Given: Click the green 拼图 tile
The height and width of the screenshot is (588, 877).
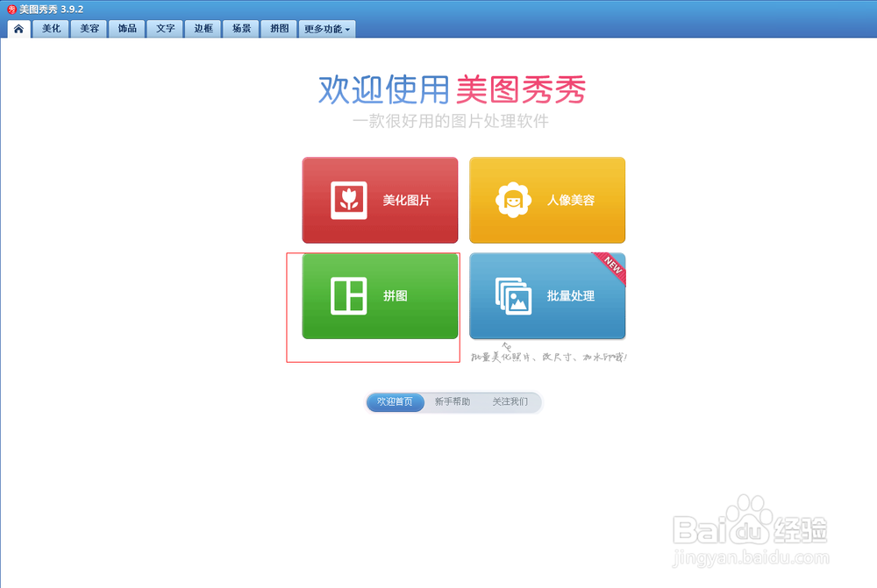Looking at the screenshot, I should pos(380,295).
